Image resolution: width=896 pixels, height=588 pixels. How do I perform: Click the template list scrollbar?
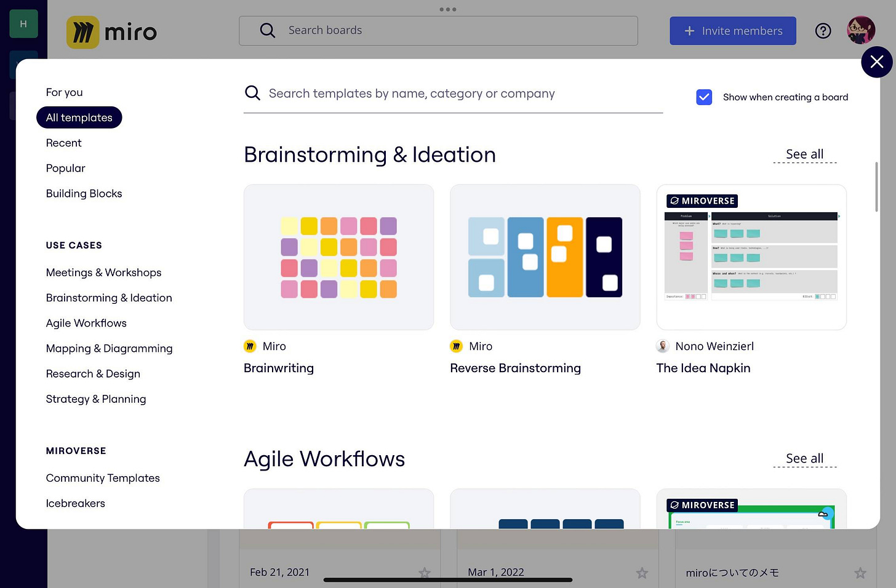876,187
